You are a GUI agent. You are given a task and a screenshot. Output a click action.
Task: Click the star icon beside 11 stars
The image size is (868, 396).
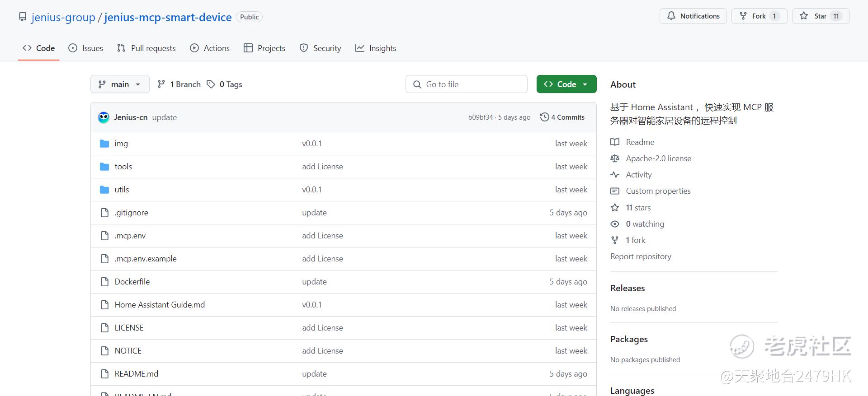click(615, 208)
